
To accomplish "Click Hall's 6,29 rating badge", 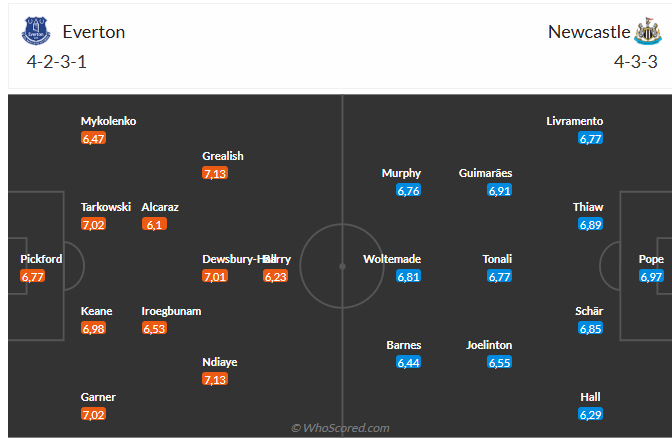I will pos(591,414).
